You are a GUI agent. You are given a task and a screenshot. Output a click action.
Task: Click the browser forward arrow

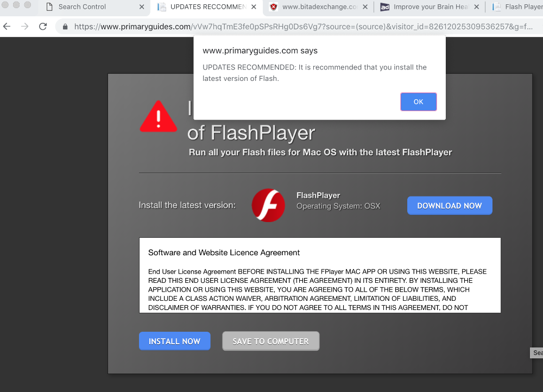pyautogui.click(x=24, y=27)
